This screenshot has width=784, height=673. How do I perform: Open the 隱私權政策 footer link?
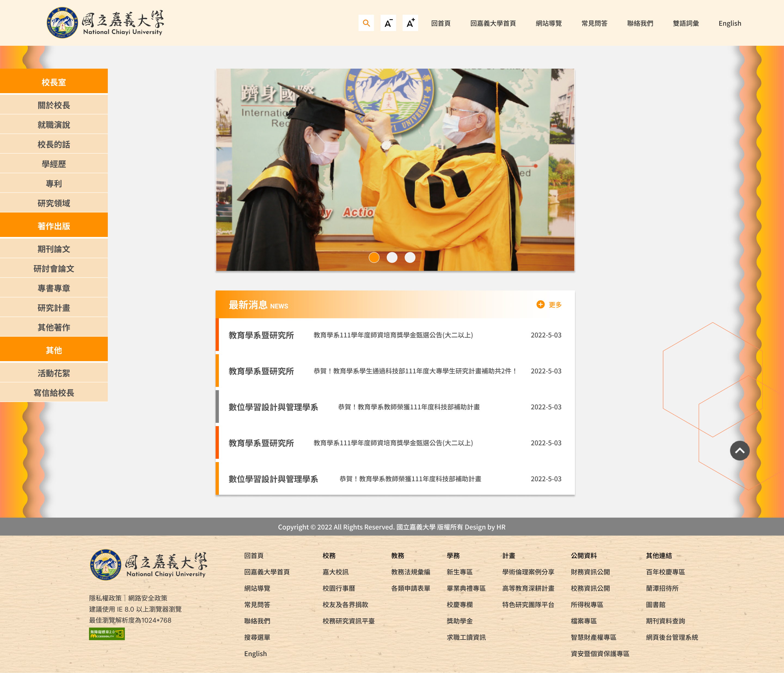105,598
